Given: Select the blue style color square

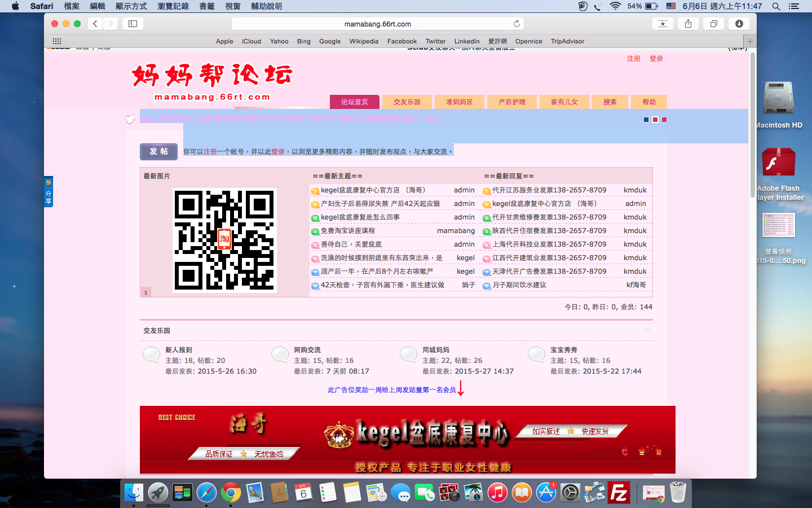Looking at the screenshot, I should click(646, 120).
